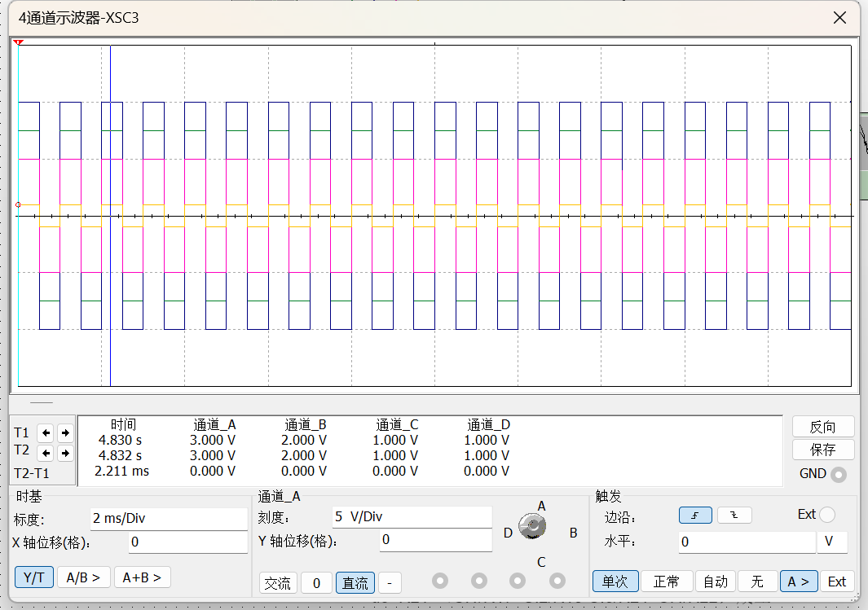Click T2-T1 value 2.211 ms
Screen dimensions: 868x610
tap(121, 472)
